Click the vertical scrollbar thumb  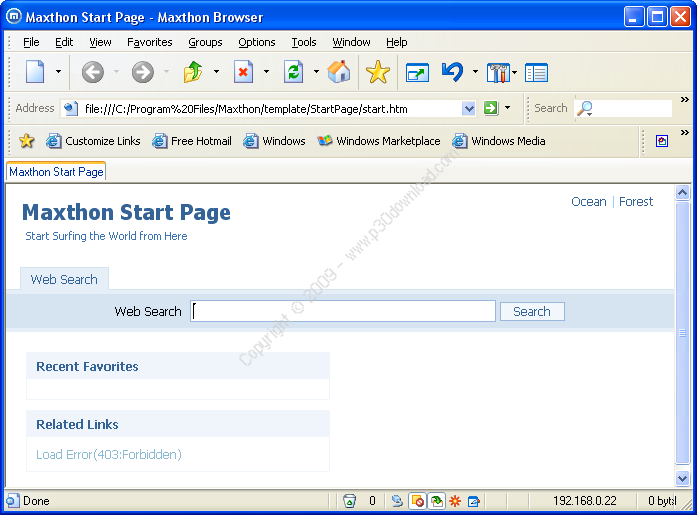pos(682,333)
